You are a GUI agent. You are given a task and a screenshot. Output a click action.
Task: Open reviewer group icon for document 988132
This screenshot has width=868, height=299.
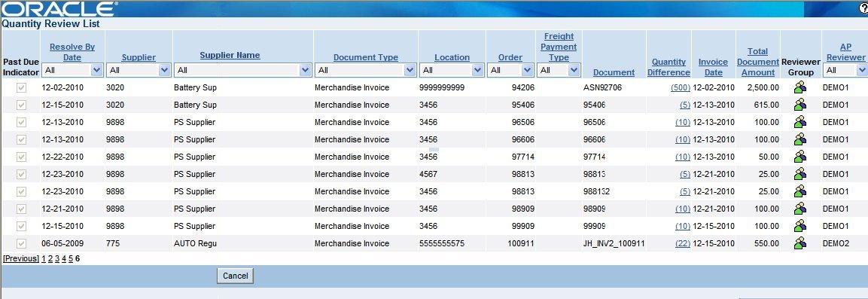[x=800, y=191]
